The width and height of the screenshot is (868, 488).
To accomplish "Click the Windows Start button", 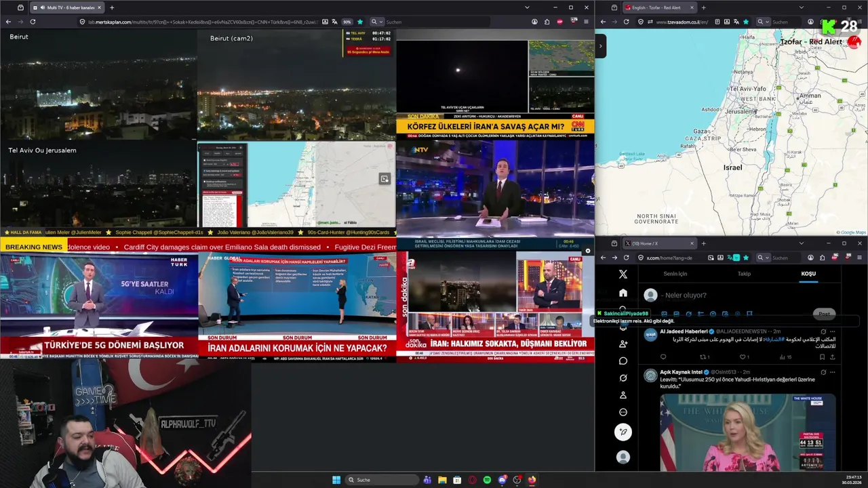I will click(x=336, y=480).
